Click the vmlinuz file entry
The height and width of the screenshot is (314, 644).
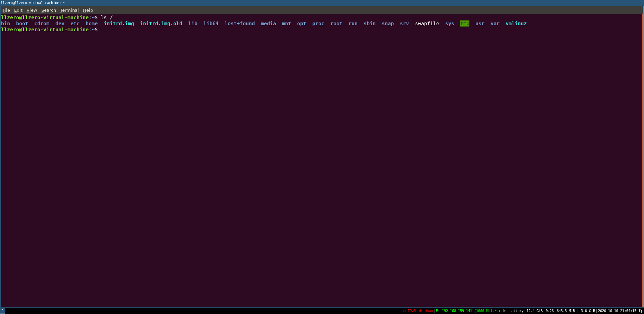516,23
